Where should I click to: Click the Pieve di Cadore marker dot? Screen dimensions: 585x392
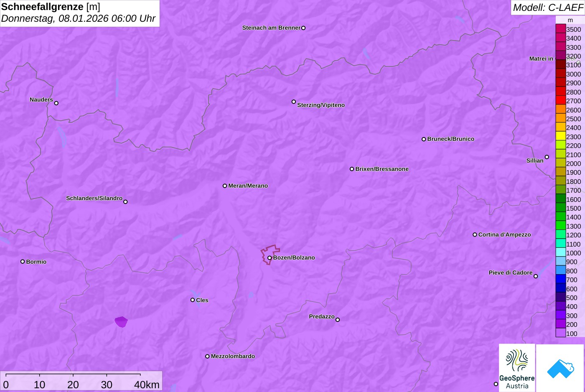536,276
